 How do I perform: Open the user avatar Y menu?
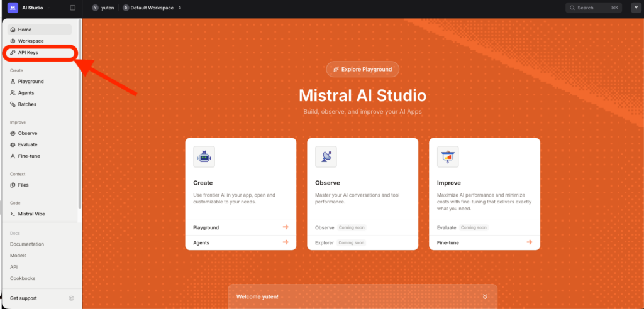tap(635, 8)
